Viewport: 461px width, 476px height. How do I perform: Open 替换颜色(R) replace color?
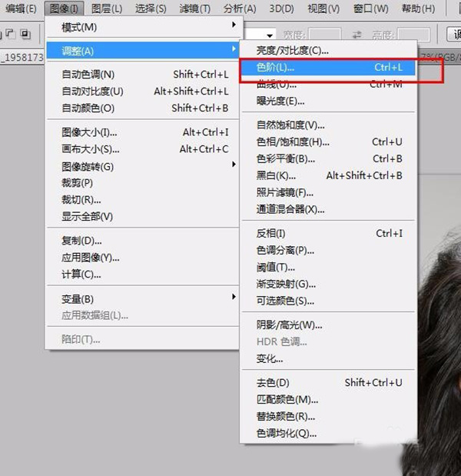329,417
